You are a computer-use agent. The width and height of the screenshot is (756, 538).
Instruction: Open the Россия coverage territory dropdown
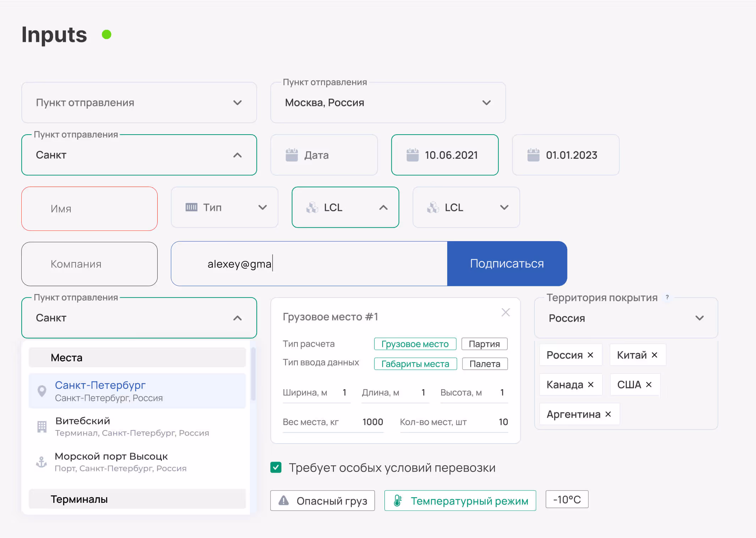(x=626, y=318)
